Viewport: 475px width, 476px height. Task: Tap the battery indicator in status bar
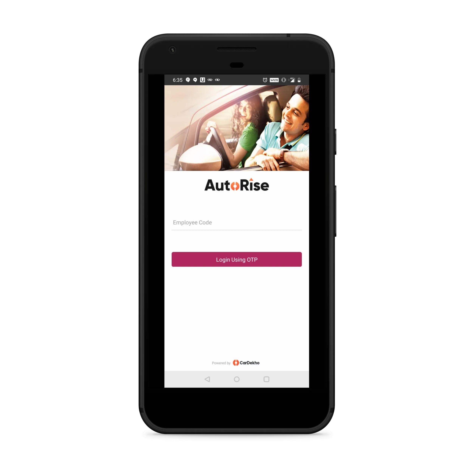pyautogui.click(x=300, y=80)
